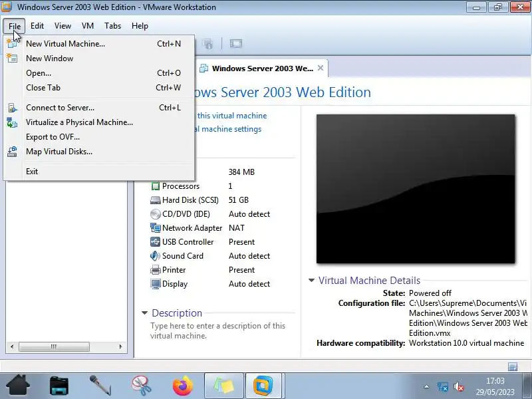
Task: Open the Snipping Tool scissors icon
Action: point(142,386)
